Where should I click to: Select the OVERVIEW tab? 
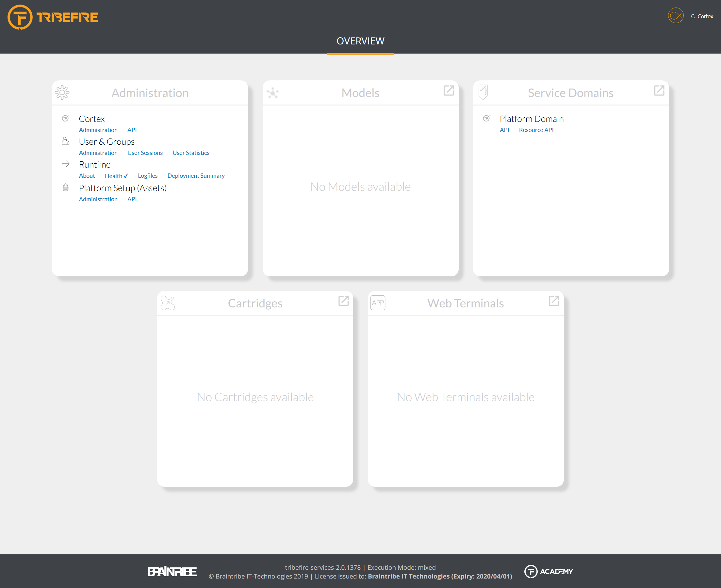pyautogui.click(x=360, y=41)
